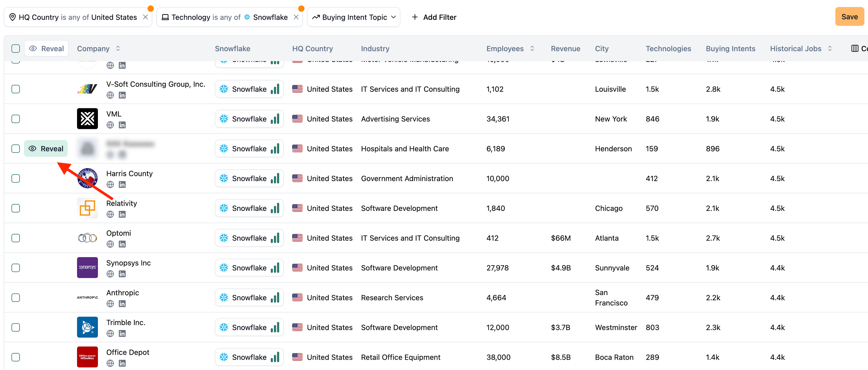Sort by the Historical Jobs column

coord(829,49)
